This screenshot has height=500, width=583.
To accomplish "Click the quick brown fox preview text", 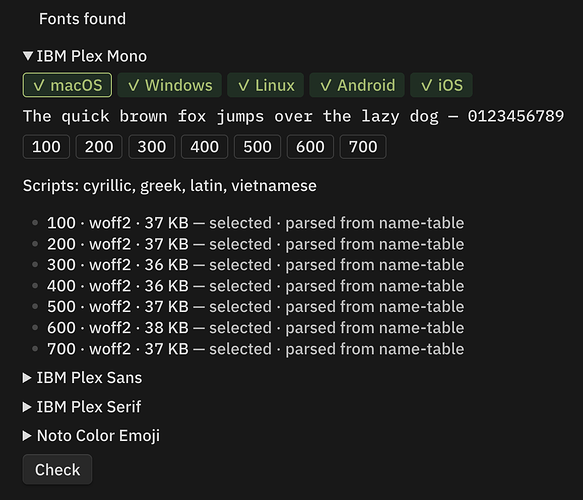I will pos(293,116).
